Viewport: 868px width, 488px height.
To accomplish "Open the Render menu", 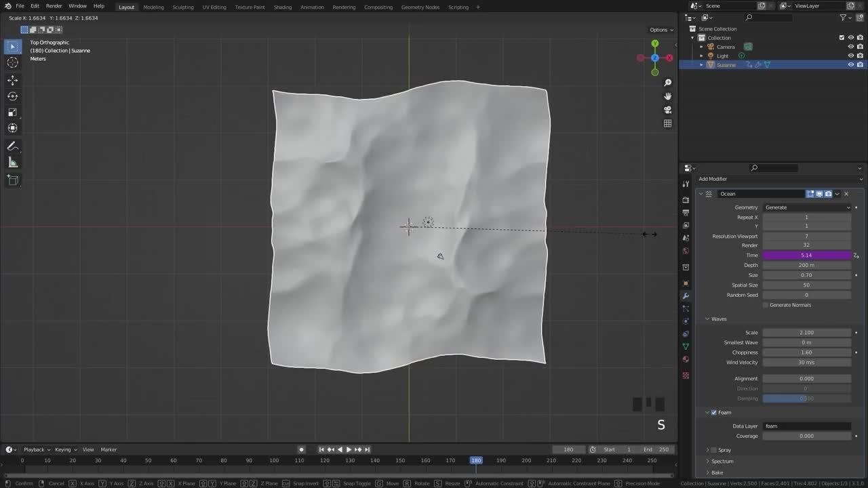I will (54, 6).
